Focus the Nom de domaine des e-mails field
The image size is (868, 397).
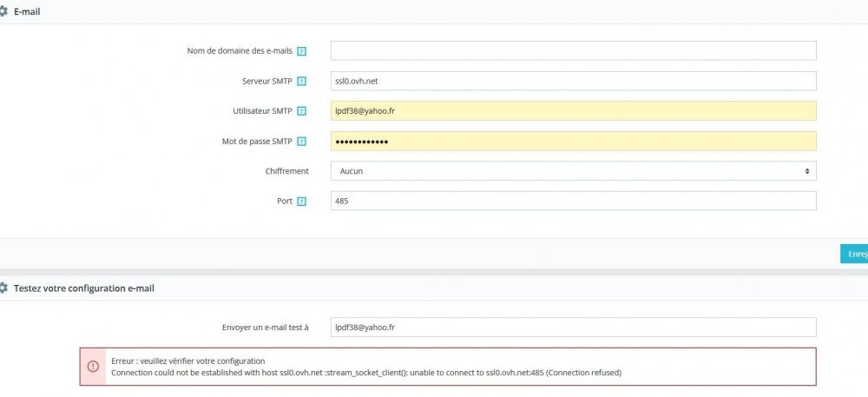coord(574,50)
